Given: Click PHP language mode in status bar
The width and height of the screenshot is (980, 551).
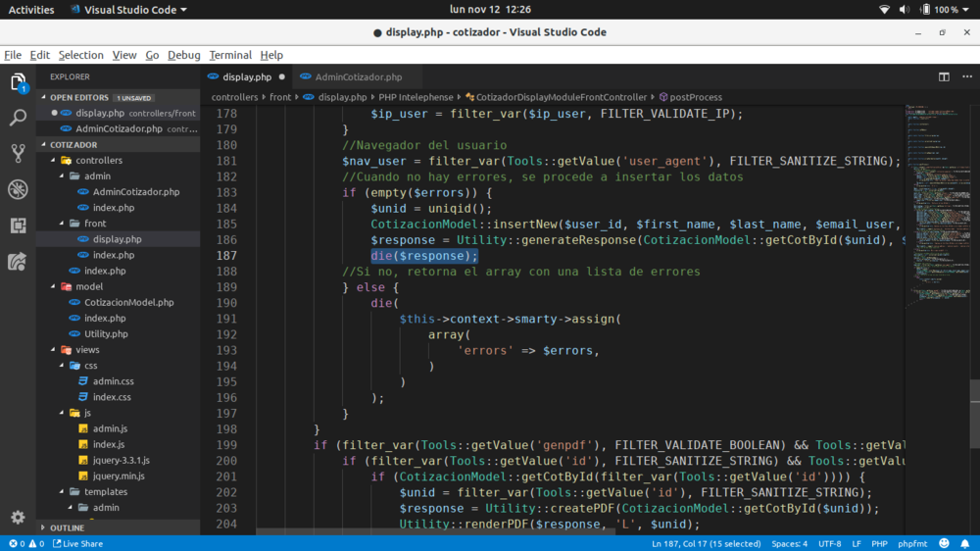Looking at the screenshot, I should point(879,543).
